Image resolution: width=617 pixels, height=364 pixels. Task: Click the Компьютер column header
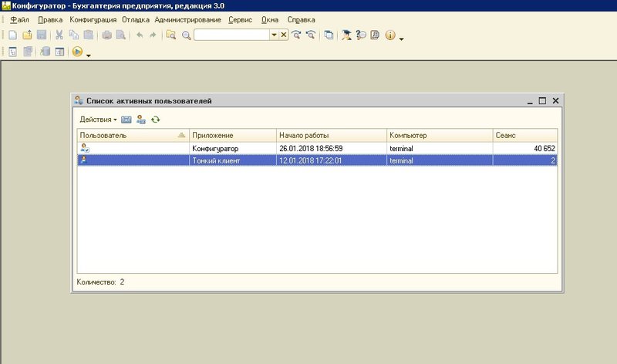[440, 136]
